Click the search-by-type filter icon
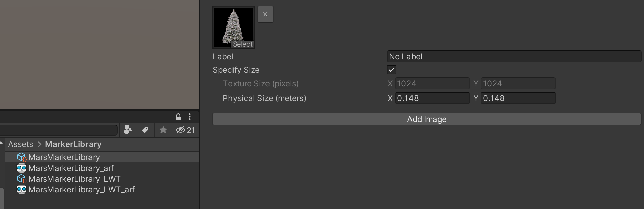 tap(128, 130)
